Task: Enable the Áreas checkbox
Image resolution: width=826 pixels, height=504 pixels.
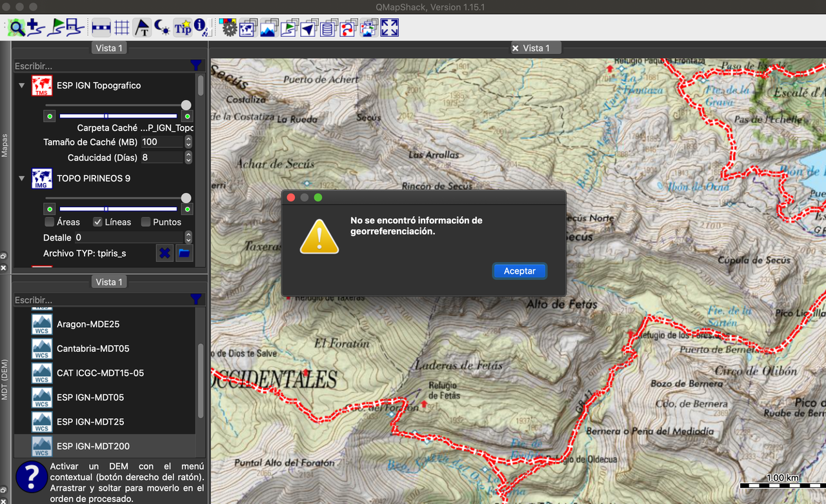Action: (50, 222)
